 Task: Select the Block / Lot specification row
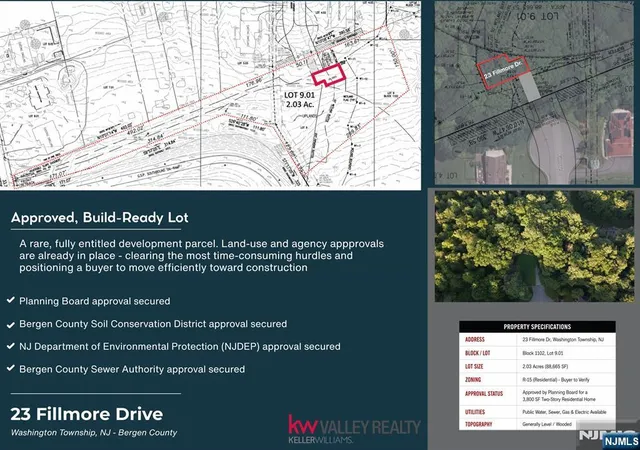coord(537,353)
